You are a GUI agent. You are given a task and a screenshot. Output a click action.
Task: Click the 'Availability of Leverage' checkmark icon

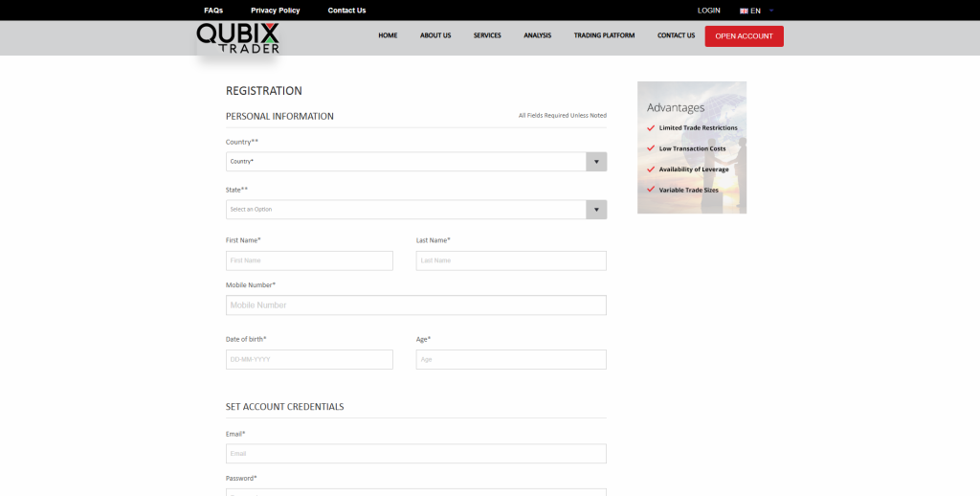pos(651,169)
